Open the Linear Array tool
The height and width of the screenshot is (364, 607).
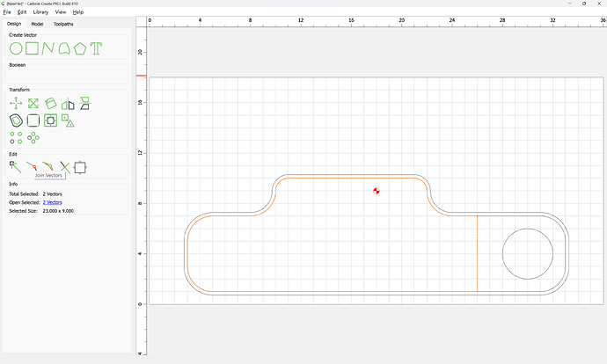[x=16, y=138]
